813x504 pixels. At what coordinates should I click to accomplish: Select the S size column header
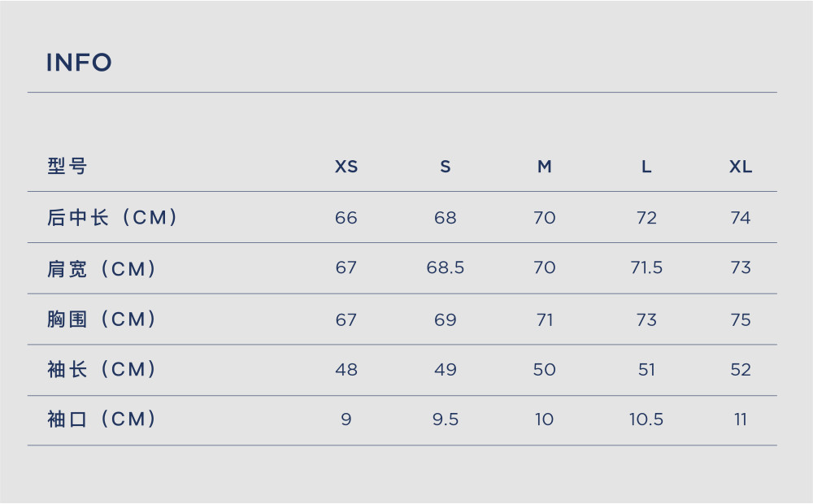446,167
